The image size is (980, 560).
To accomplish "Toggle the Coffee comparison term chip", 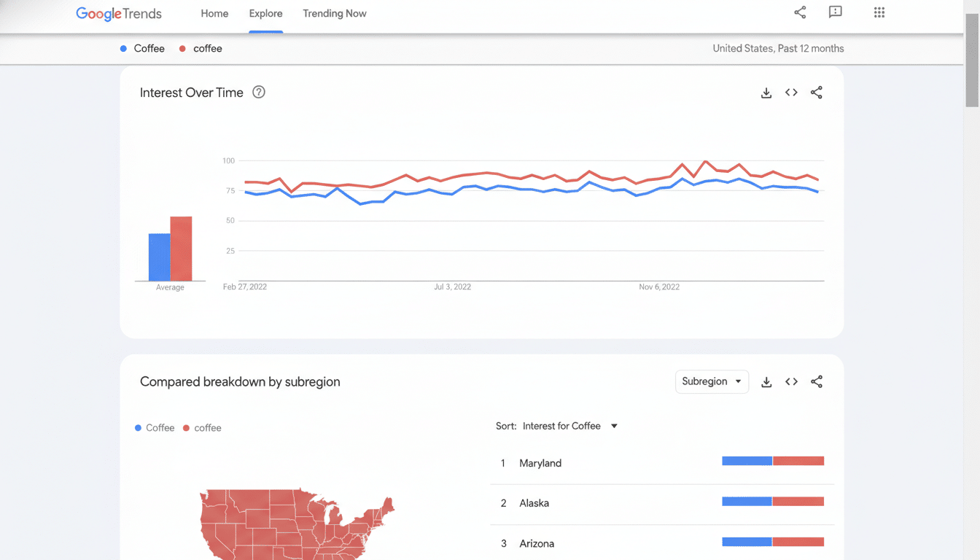I will coord(142,48).
